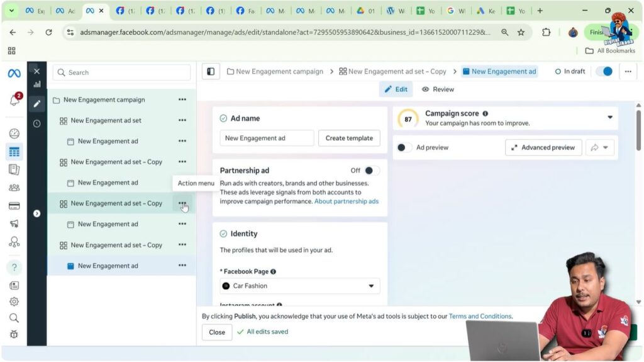Click All edits saved status text
The width and height of the screenshot is (644, 362).
(263, 332)
